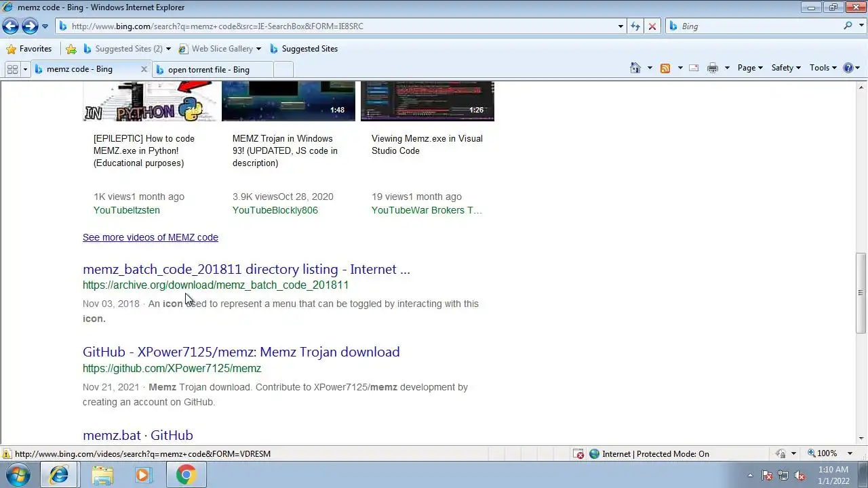This screenshot has height=488, width=868.
Task: Click scrollbar up arrow
Action: 861,87
